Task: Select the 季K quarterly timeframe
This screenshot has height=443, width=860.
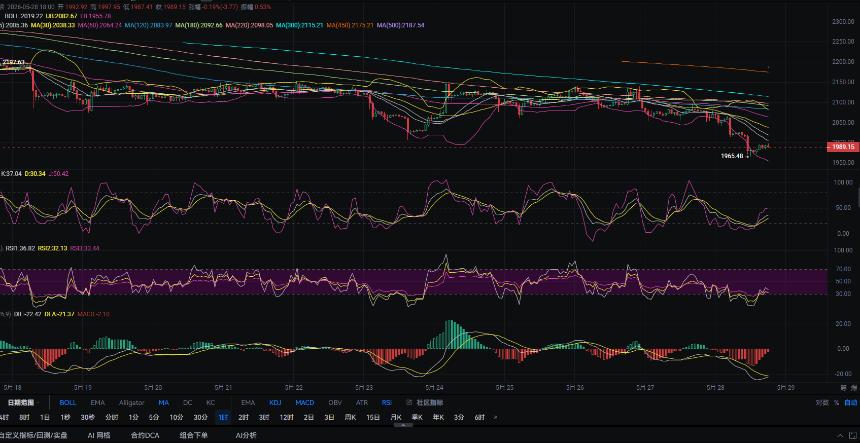Action: [417, 417]
